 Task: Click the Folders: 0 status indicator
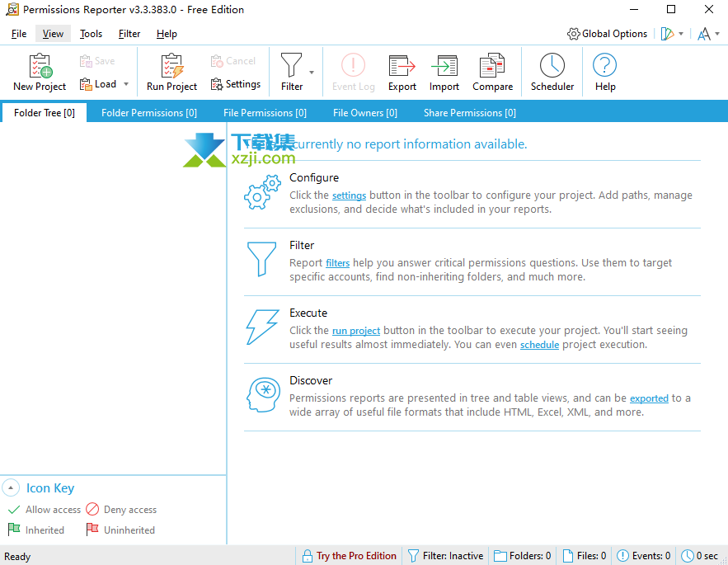click(x=523, y=556)
